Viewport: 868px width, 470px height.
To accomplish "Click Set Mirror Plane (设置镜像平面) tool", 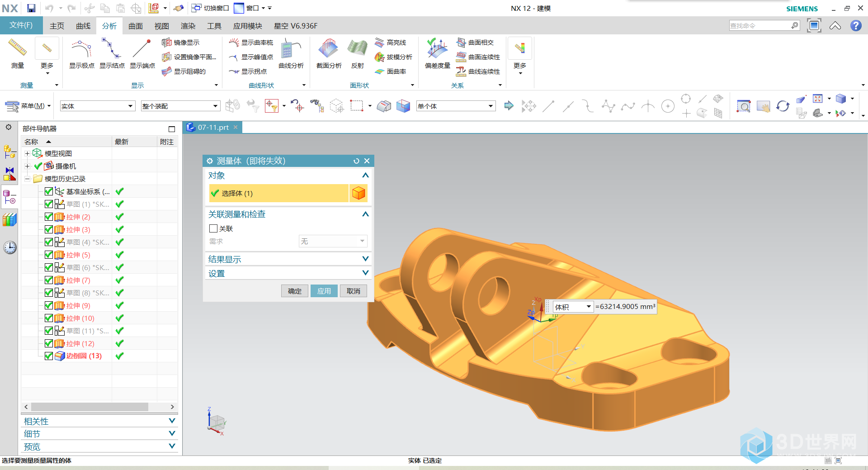I will coord(189,57).
